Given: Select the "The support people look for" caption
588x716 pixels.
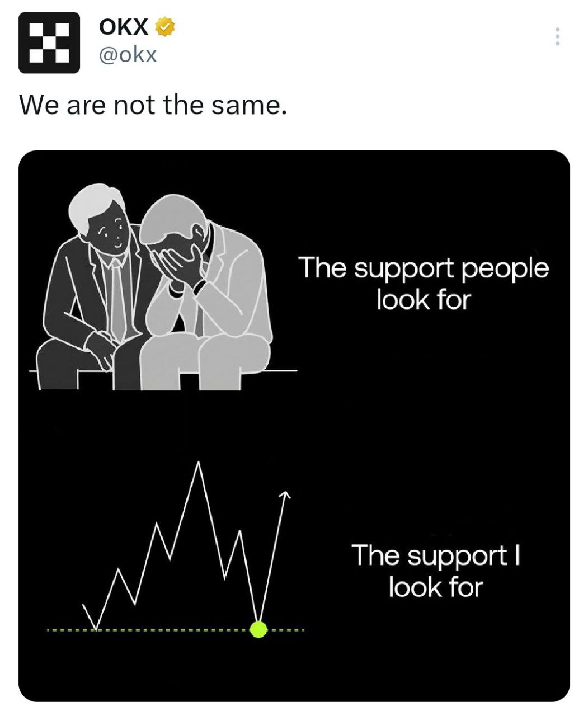Looking at the screenshot, I should tap(424, 284).
